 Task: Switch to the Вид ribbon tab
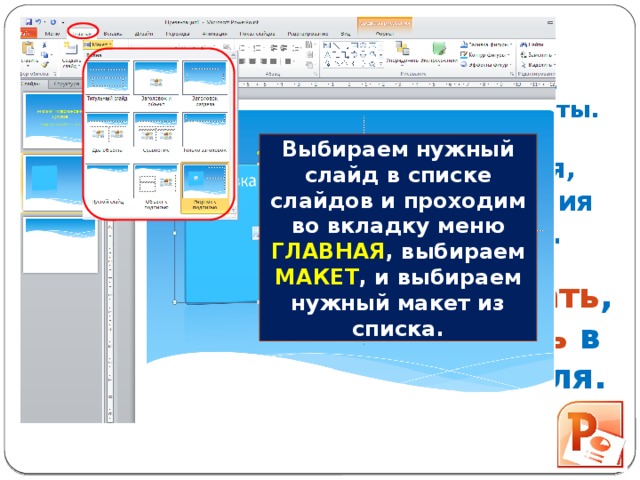pos(346,34)
